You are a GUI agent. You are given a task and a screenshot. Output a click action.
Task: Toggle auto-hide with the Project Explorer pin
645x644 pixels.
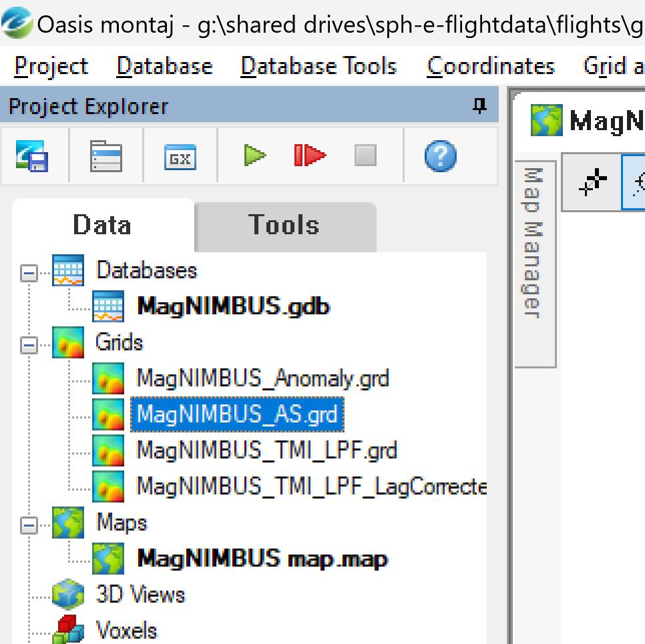(479, 105)
